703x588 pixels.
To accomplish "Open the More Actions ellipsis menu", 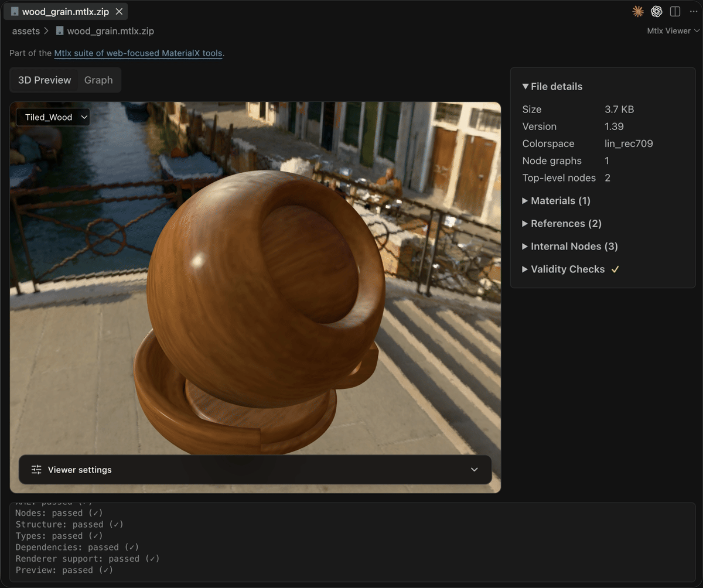I will (694, 11).
